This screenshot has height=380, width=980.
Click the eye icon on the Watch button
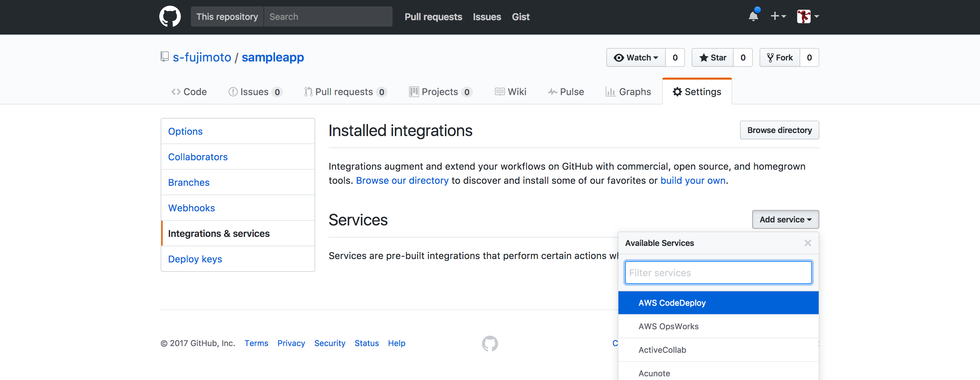coord(619,57)
